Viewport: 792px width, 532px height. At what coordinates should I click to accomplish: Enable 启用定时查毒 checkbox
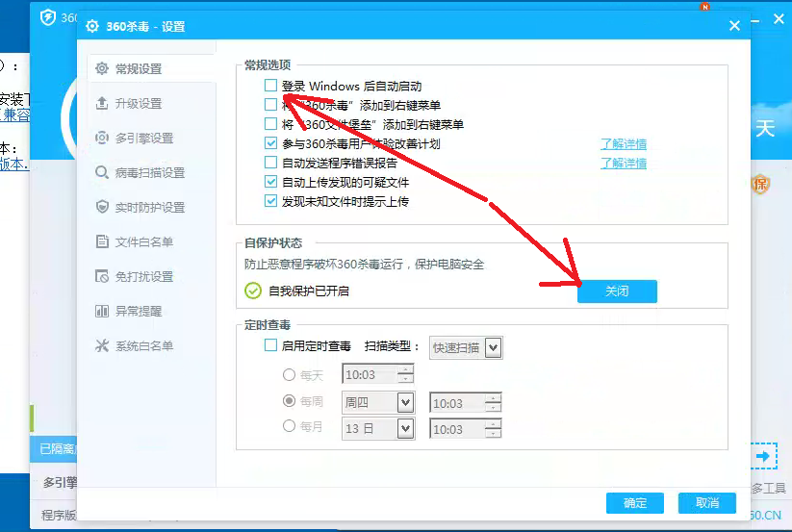[270, 345]
